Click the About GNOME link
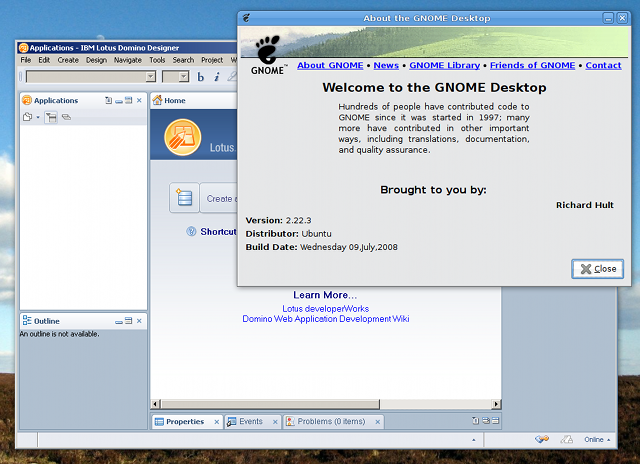640x464 pixels. tap(330, 65)
